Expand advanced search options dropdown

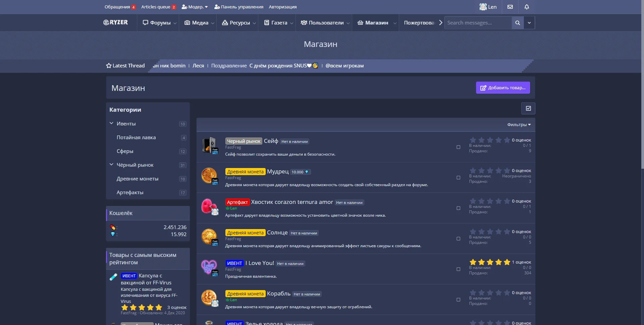pyautogui.click(x=529, y=23)
